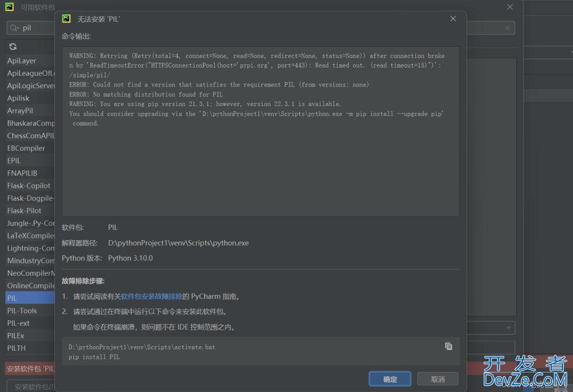Click the 安装软件包(I) button at bottom left
The image size is (573, 392).
(x=32, y=386)
